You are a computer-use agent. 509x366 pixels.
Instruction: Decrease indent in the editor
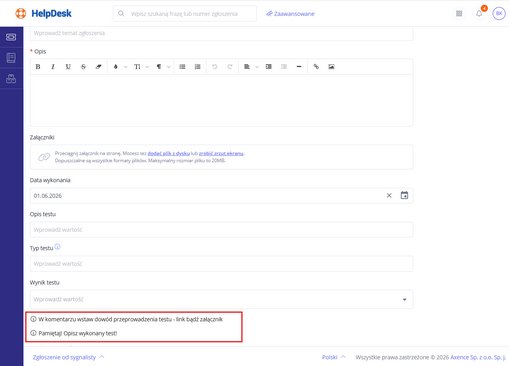[x=284, y=67]
